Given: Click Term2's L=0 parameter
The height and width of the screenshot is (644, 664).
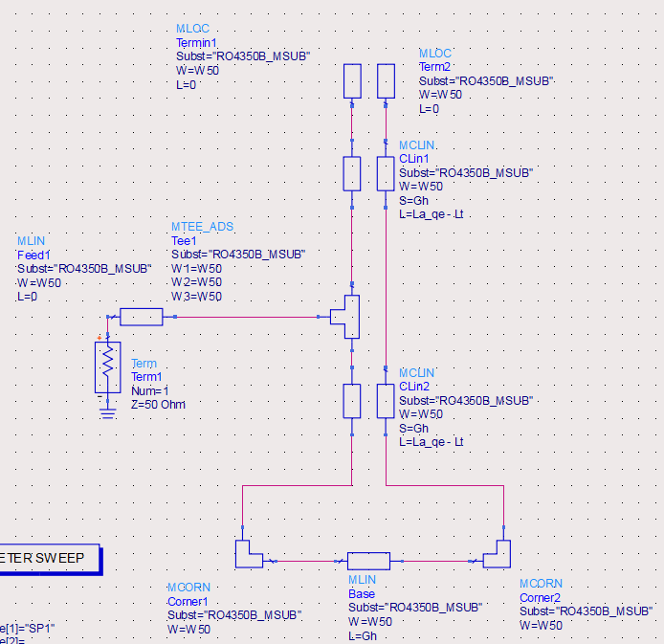Looking at the screenshot, I should click(x=429, y=109).
